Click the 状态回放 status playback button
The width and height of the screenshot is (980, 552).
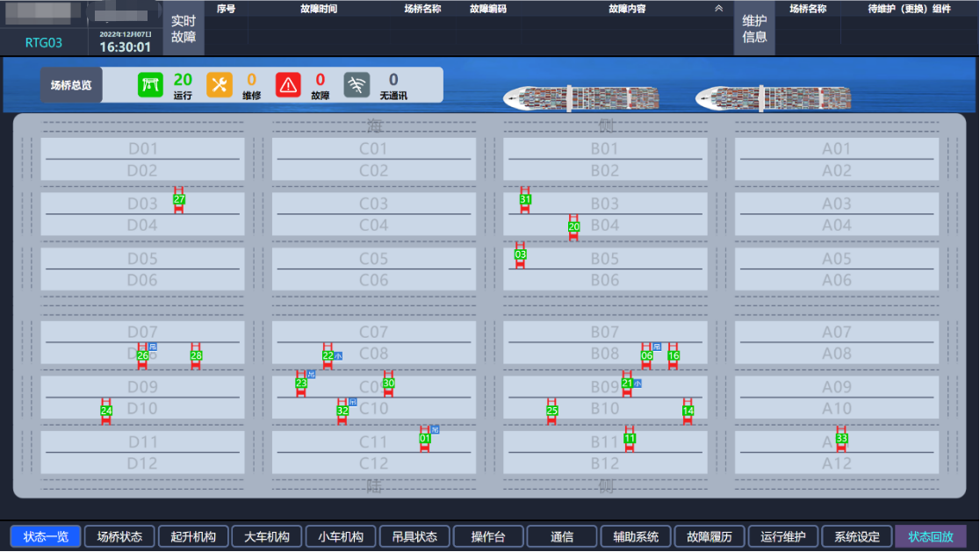coord(931,536)
